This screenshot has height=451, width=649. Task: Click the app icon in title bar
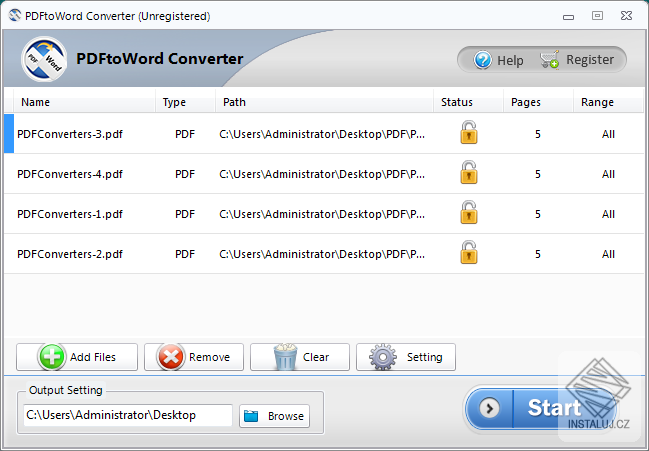pyautogui.click(x=15, y=16)
